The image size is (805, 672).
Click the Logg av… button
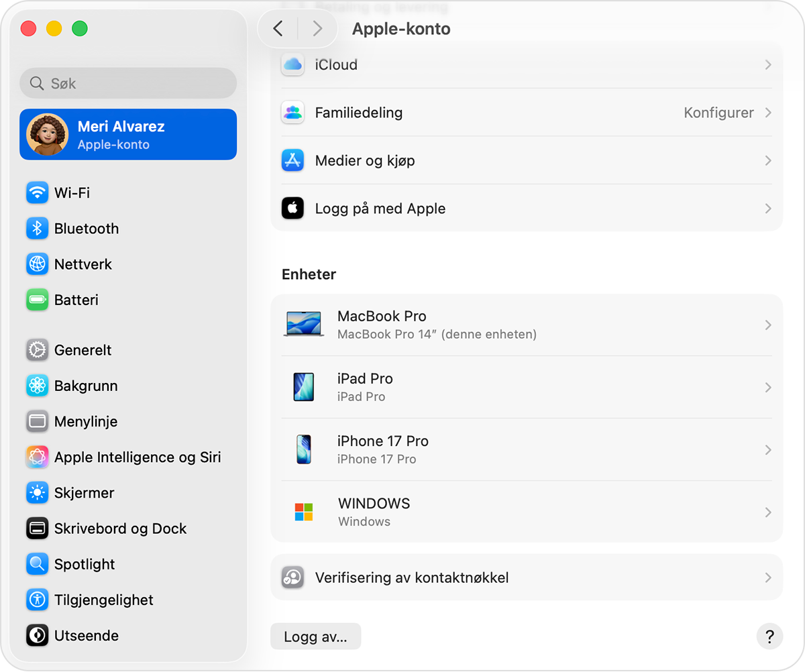(x=315, y=636)
